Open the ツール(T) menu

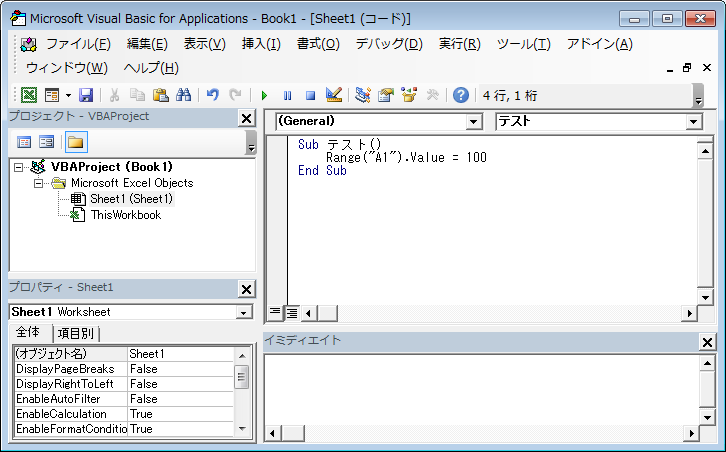pyautogui.click(x=524, y=44)
